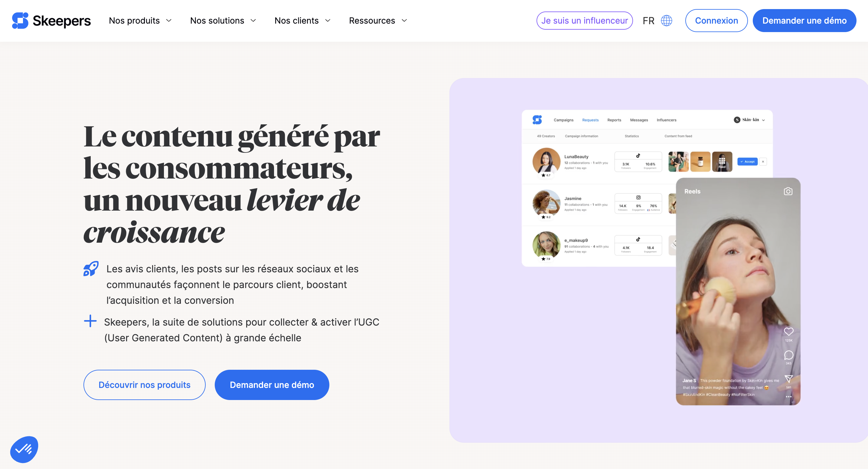This screenshot has width=868, height=469.
Task: Expand the Nos solutions menu chevron
Action: tap(253, 21)
